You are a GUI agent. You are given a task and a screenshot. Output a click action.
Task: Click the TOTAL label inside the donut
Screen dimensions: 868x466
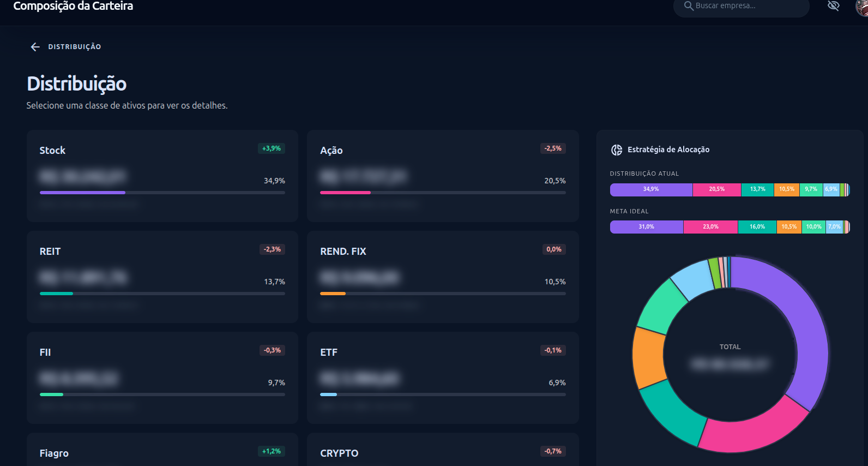[x=730, y=347]
